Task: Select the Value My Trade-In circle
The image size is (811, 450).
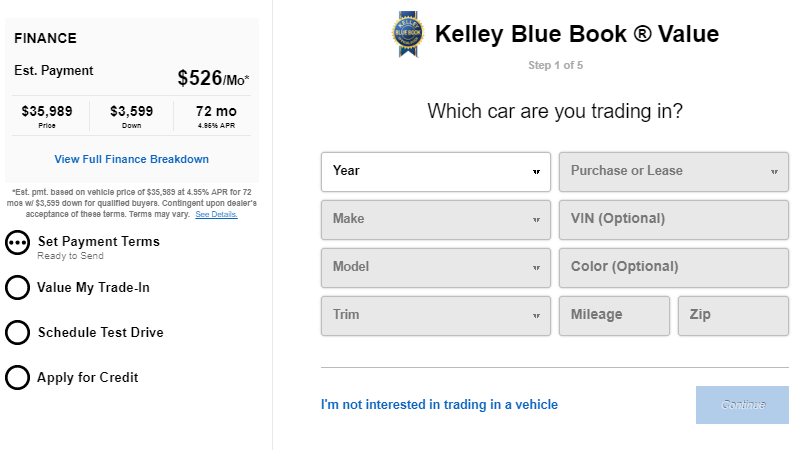Action: click(x=18, y=288)
